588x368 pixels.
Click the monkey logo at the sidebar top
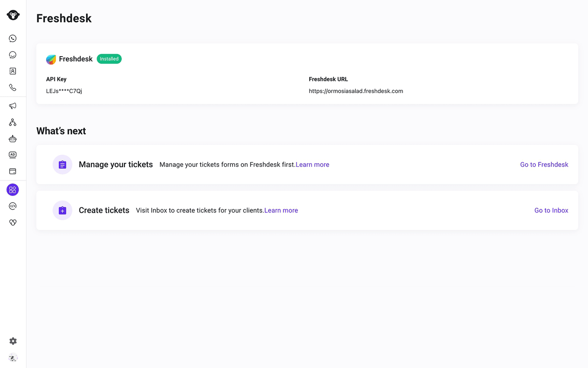tap(13, 15)
